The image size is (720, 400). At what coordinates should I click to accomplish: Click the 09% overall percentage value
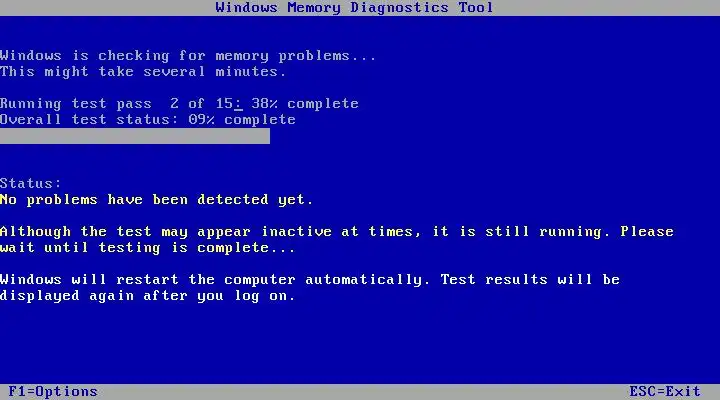tap(201, 119)
